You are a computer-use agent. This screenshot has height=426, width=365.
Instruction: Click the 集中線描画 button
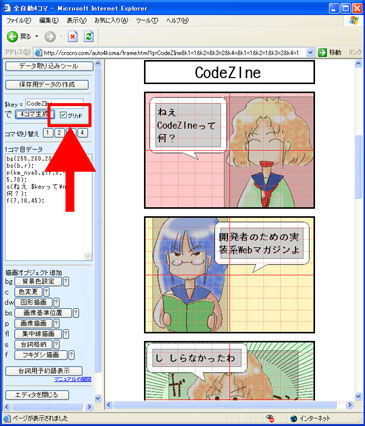point(38,334)
